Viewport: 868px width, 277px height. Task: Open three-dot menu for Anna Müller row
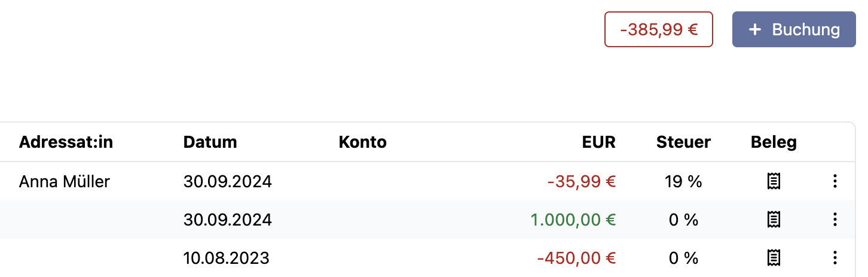click(x=835, y=181)
